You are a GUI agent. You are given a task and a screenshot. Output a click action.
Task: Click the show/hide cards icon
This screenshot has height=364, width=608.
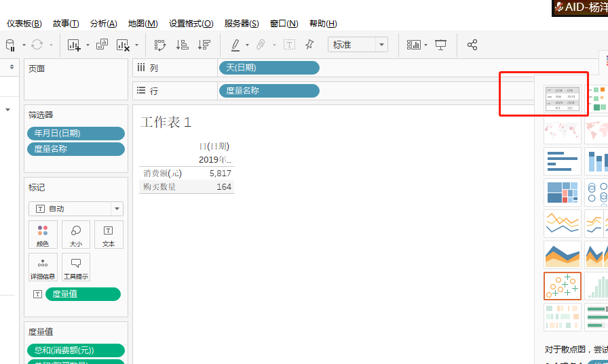414,45
